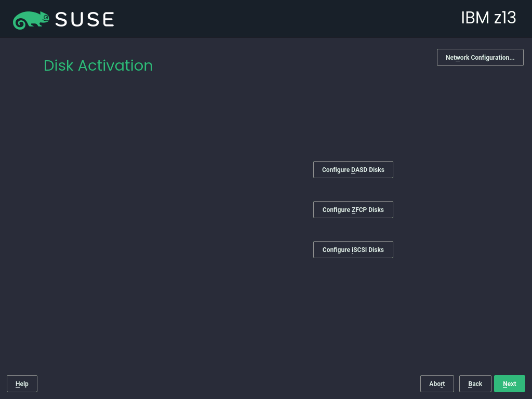
Task: Open the Help button
Action: [22, 383]
